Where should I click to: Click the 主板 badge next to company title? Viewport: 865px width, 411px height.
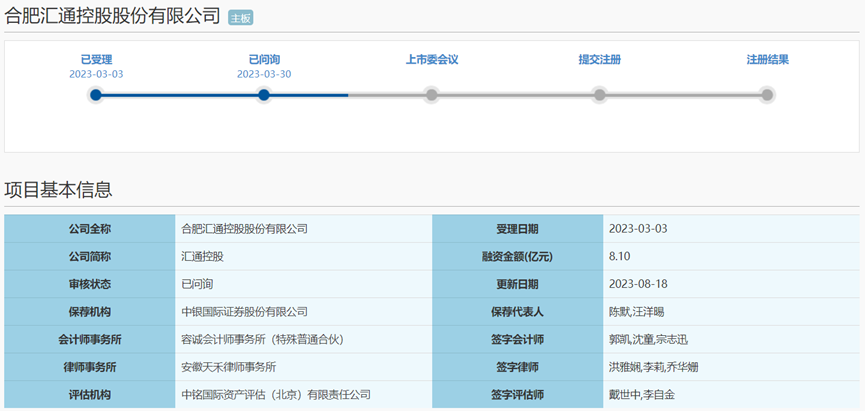(x=240, y=18)
